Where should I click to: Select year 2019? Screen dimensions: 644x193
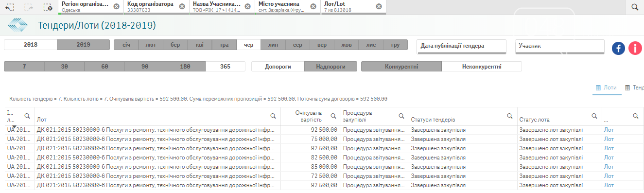(x=83, y=45)
